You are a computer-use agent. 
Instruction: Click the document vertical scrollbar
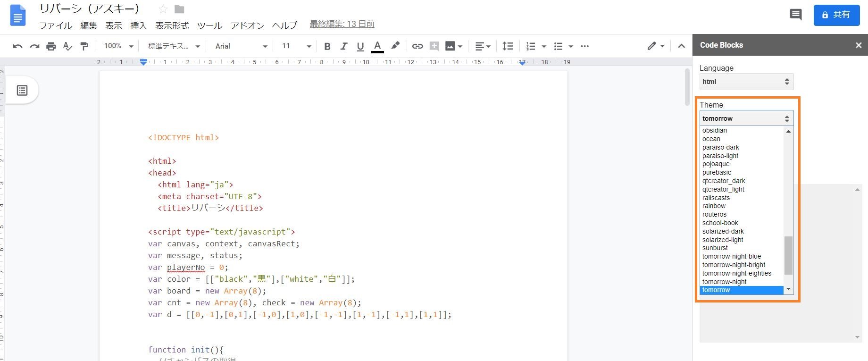687,87
